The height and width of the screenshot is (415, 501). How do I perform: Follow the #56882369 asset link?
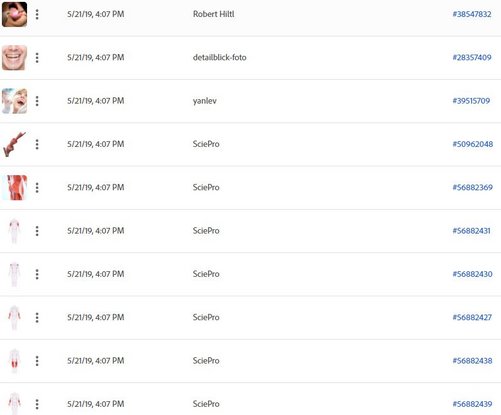[472, 188]
